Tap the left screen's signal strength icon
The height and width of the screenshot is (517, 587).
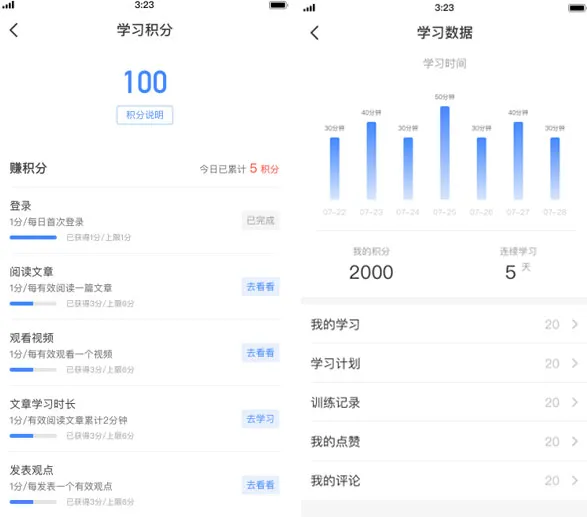9,5
